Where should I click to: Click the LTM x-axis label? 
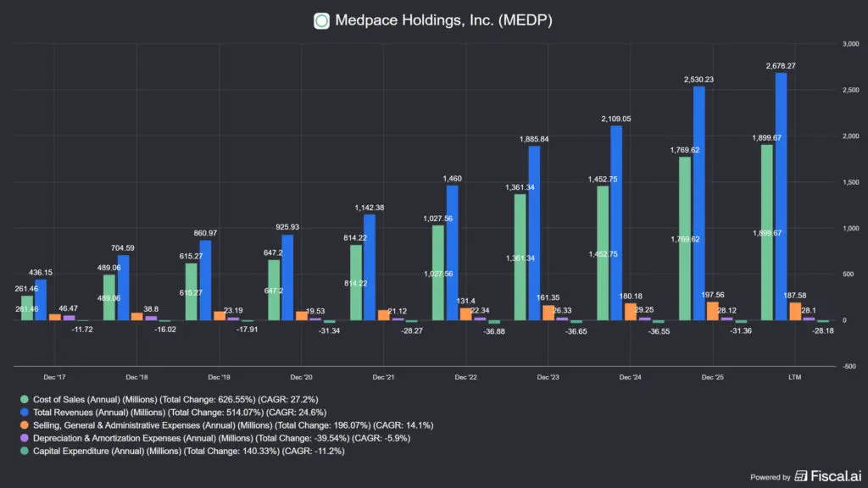tap(795, 377)
